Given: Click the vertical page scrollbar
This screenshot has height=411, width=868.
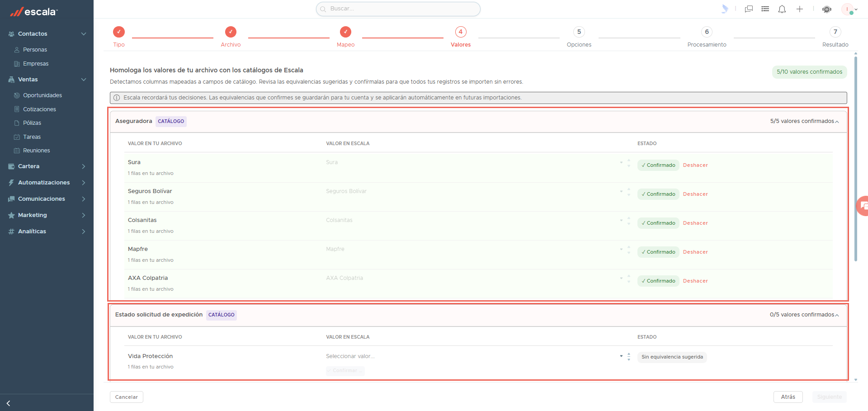Looking at the screenshot, I should [x=856, y=158].
